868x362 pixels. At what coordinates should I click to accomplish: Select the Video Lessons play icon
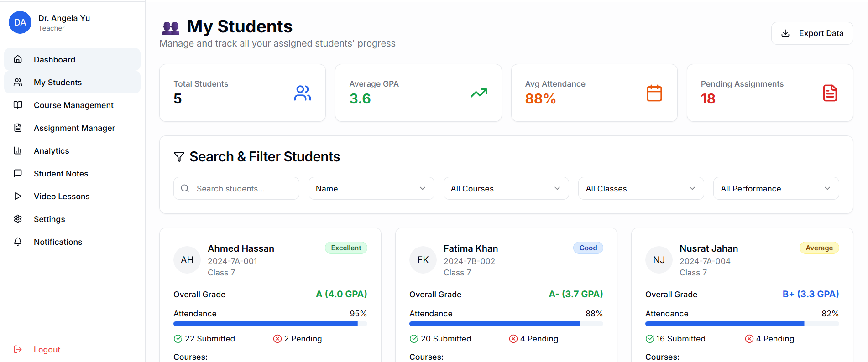coord(18,196)
